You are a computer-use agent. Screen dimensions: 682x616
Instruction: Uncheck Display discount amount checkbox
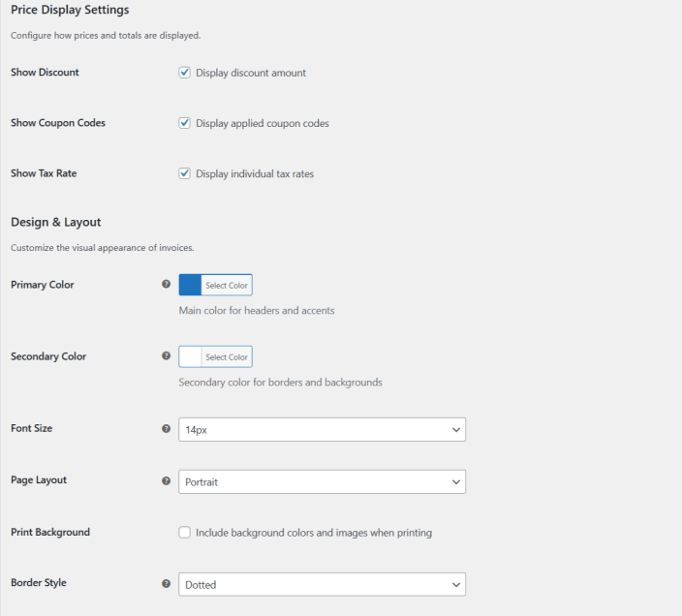click(x=184, y=73)
